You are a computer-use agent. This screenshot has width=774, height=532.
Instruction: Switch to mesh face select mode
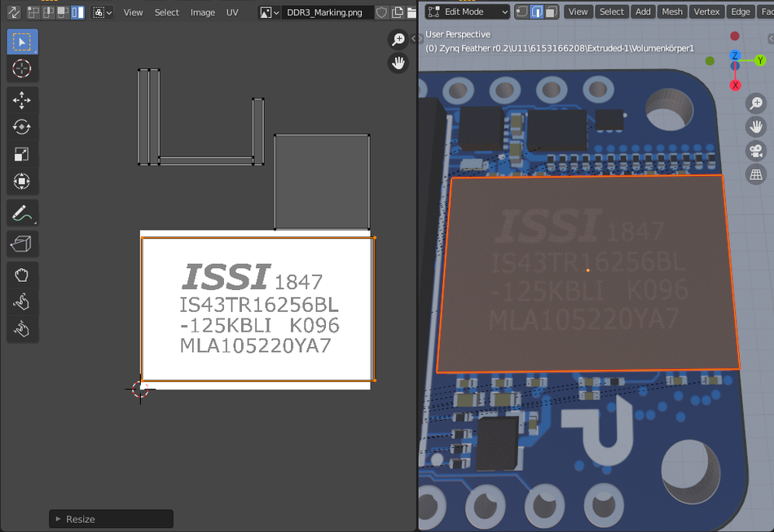pyautogui.click(x=552, y=12)
